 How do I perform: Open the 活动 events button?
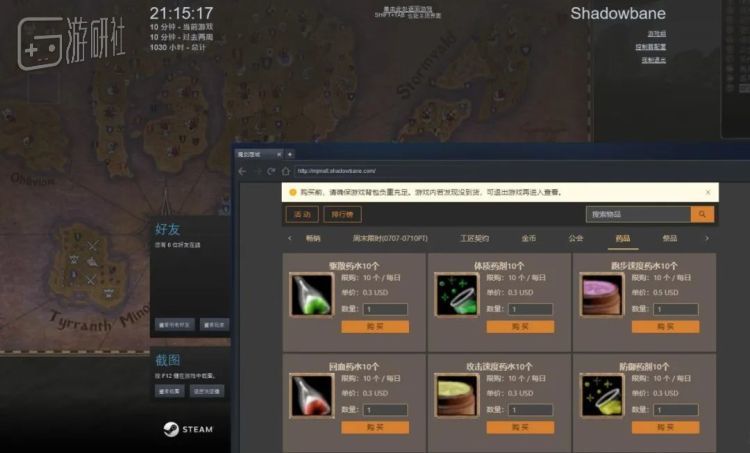click(x=302, y=214)
